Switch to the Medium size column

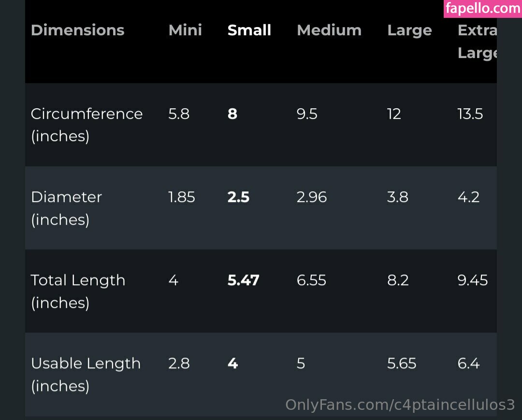(329, 30)
